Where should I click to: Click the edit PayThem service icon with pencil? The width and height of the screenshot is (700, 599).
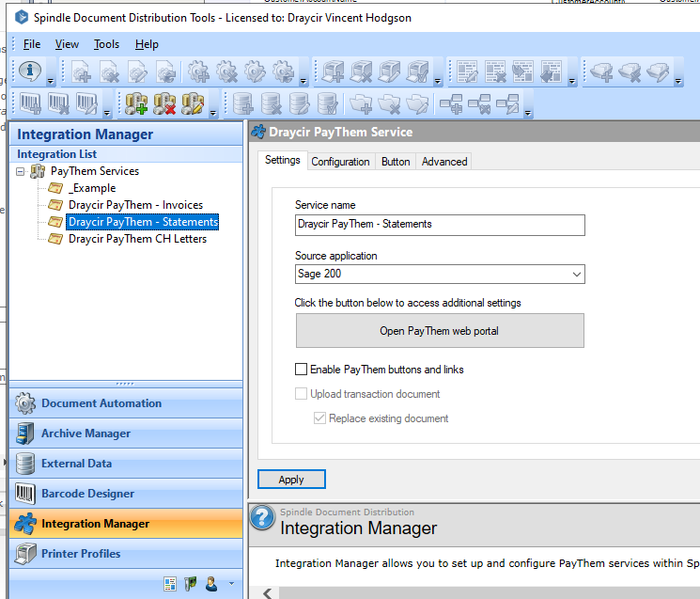click(x=193, y=103)
